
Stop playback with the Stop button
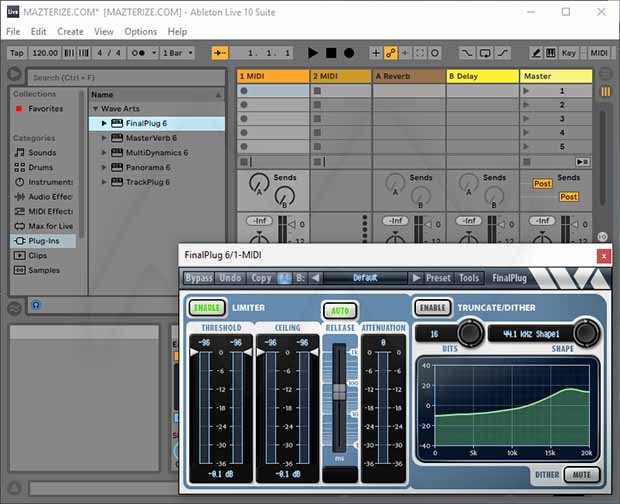331,53
